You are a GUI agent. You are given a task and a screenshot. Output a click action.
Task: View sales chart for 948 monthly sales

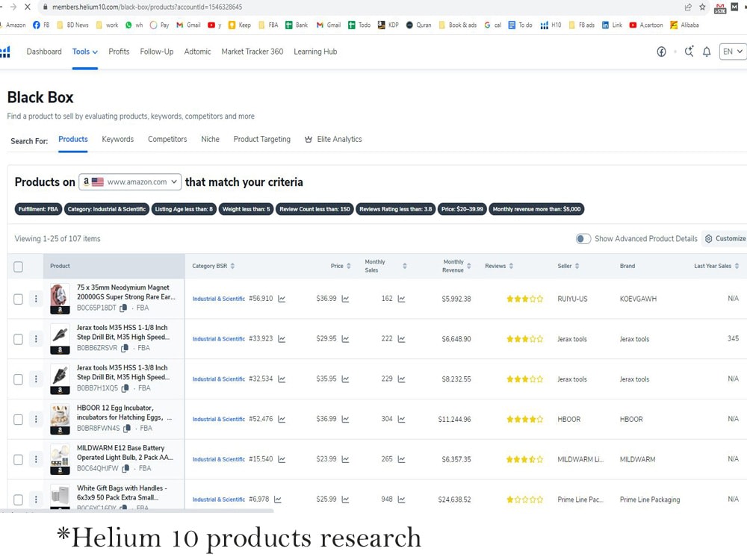tap(402, 499)
